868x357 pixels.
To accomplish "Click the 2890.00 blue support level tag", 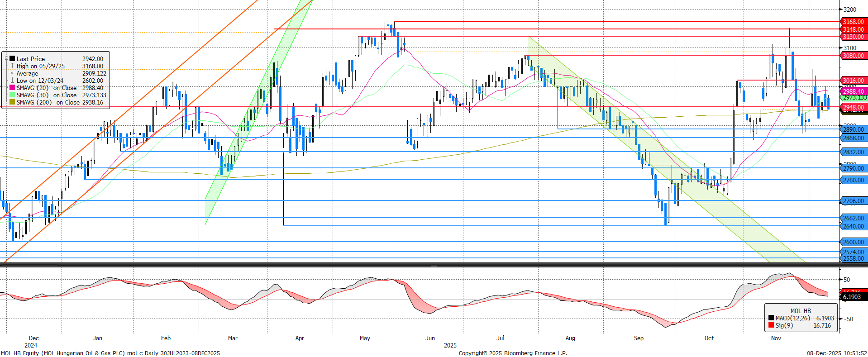I will 853,129.
